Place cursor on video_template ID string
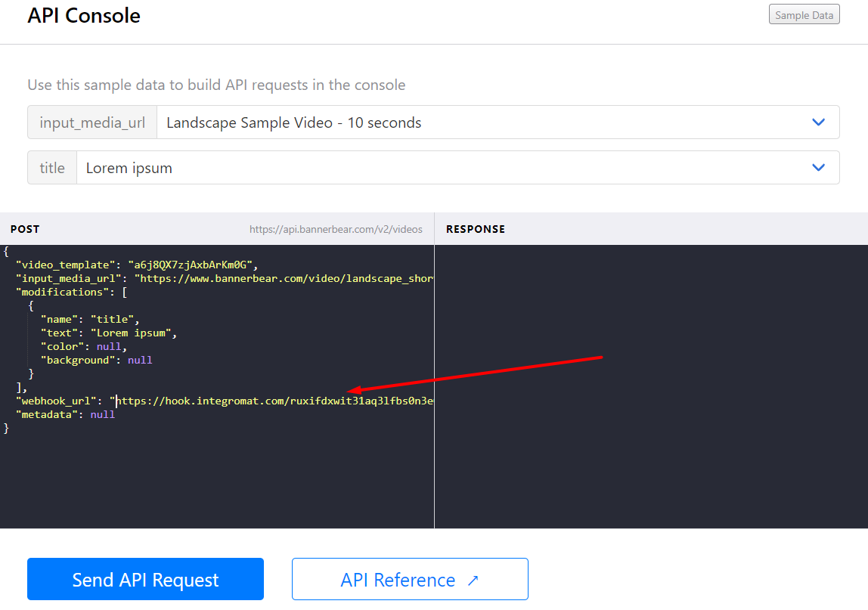 [x=193, y=265]
